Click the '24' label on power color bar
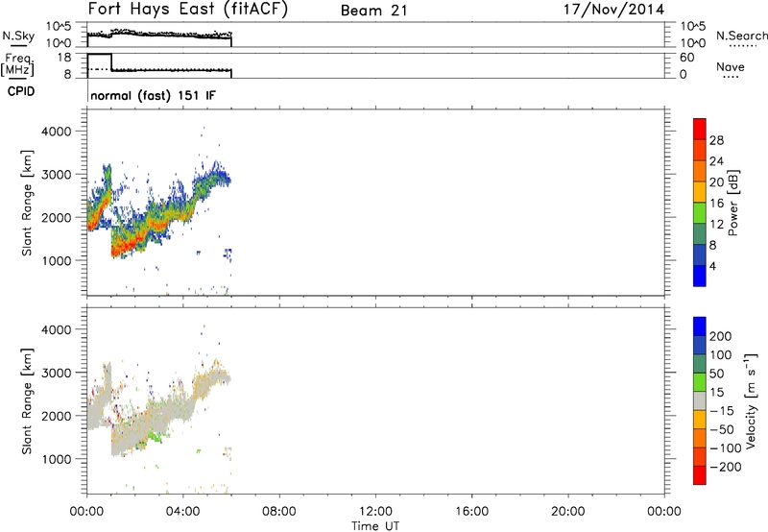Screen dimensions: 768x532 [716, 161]
